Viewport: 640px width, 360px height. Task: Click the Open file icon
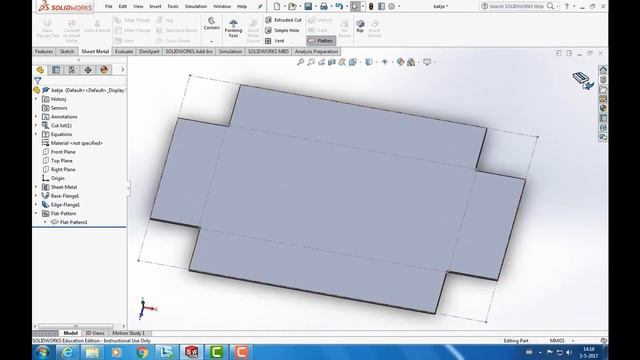coord(292,7)
